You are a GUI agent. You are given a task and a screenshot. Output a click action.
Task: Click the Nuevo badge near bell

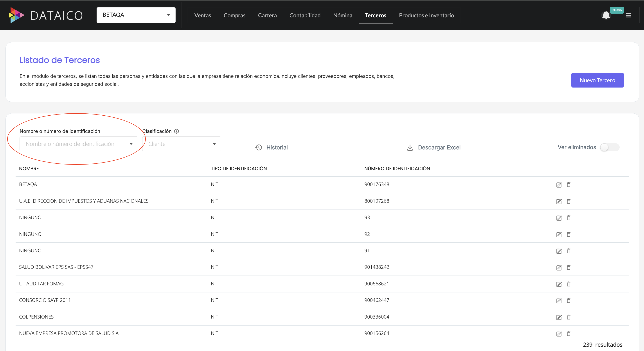[617, 10]
